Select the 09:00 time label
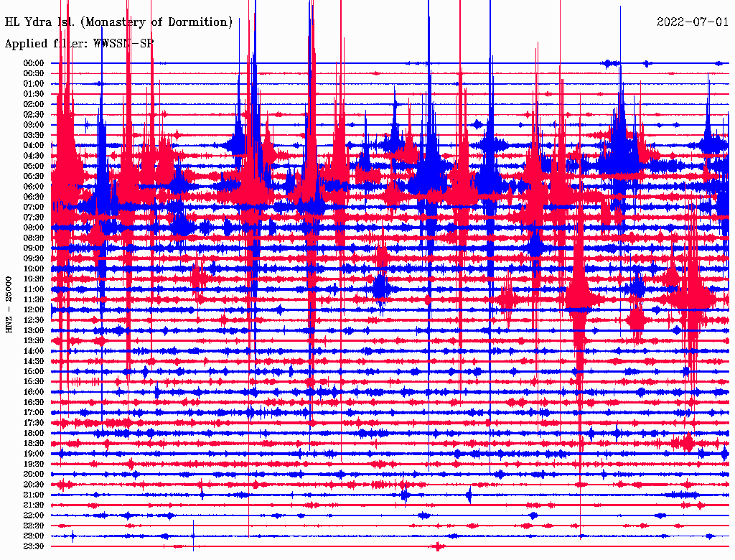Viewport: 735px width, 560px height. (x=34, y=248)
